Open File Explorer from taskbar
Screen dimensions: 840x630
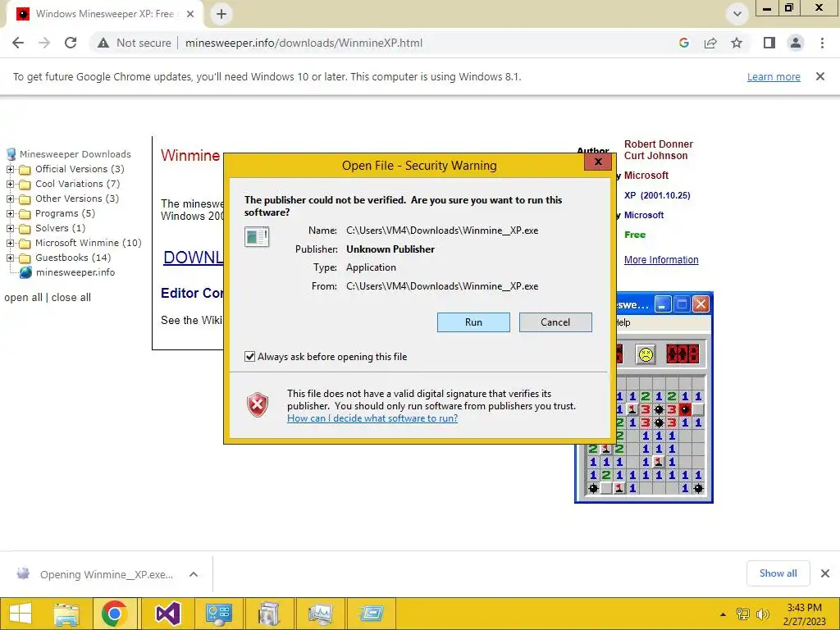pyautogui.click(x=66, y=614)
